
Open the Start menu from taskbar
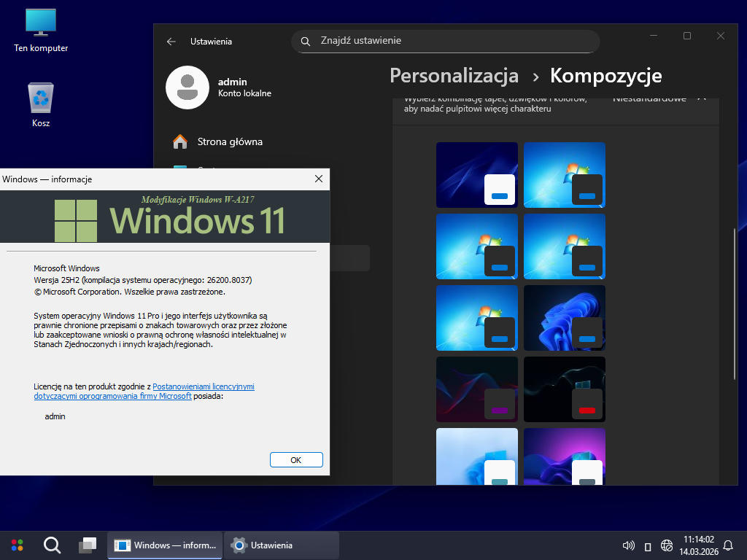point(17,545)
